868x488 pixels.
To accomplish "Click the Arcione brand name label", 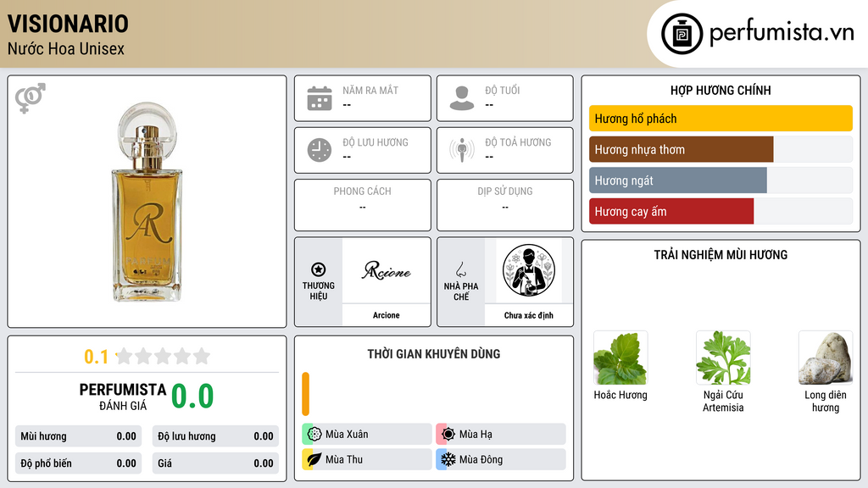I will click(x=386, y=315).
